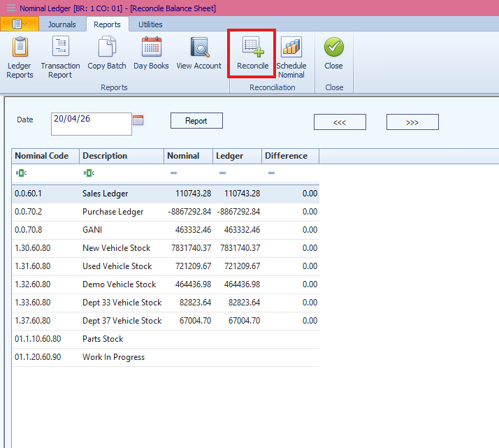499x448 pixels.
Task: Select the Sales Ledger row
Action: click(166, 194)
